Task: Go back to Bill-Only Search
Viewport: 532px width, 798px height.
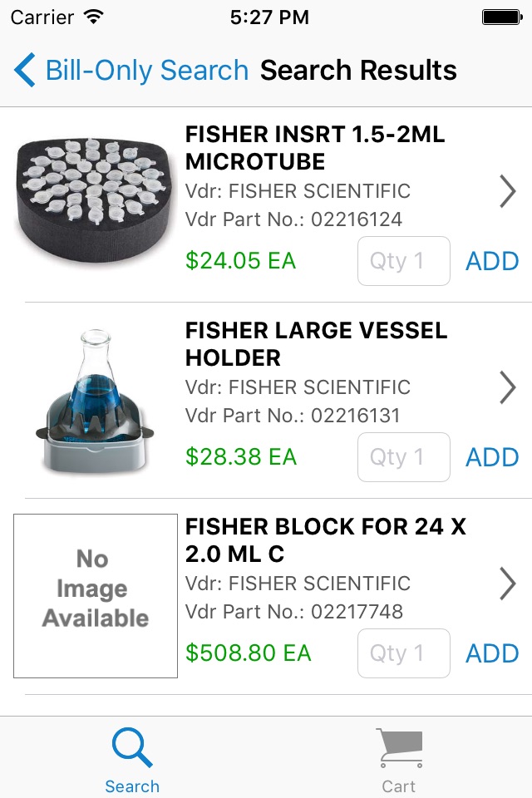Action: [x=146, y=71]
